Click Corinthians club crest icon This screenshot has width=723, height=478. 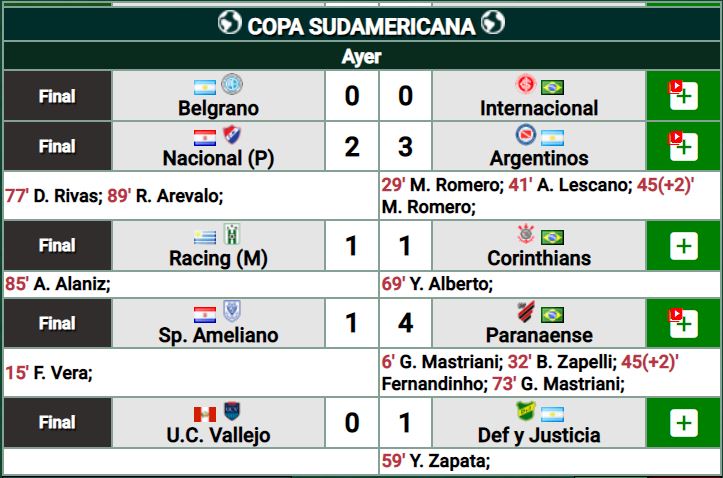526,235
